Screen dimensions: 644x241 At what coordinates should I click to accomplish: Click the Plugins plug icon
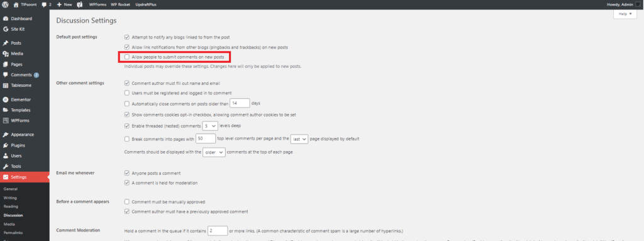pyautogui.click(x=5, y=145)
